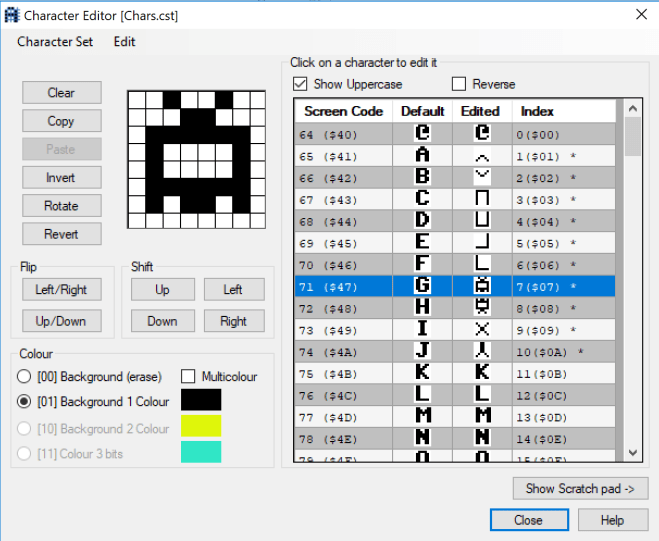
Task: Select edited glyph in row 72 ($48)
Action: click(482, 309)
